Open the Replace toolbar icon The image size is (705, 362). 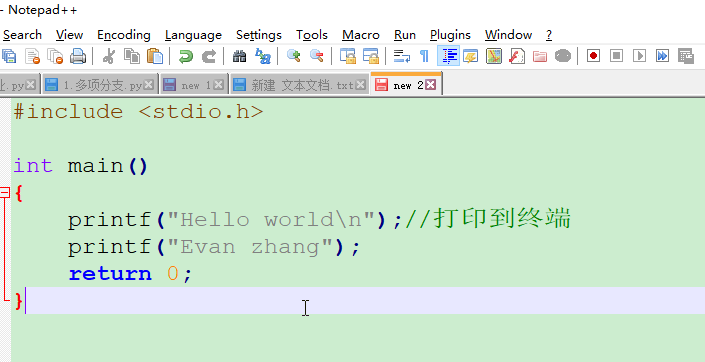(x=263, y=56)
